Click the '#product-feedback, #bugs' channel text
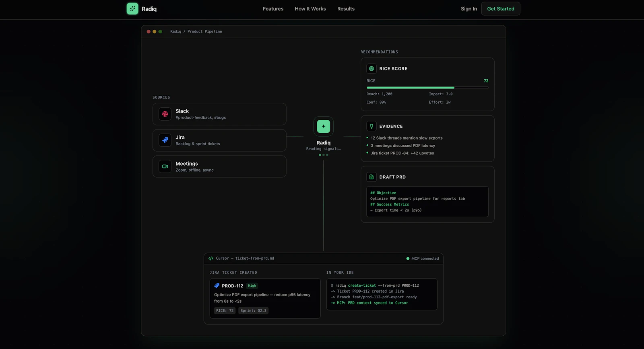 point(200,118)
